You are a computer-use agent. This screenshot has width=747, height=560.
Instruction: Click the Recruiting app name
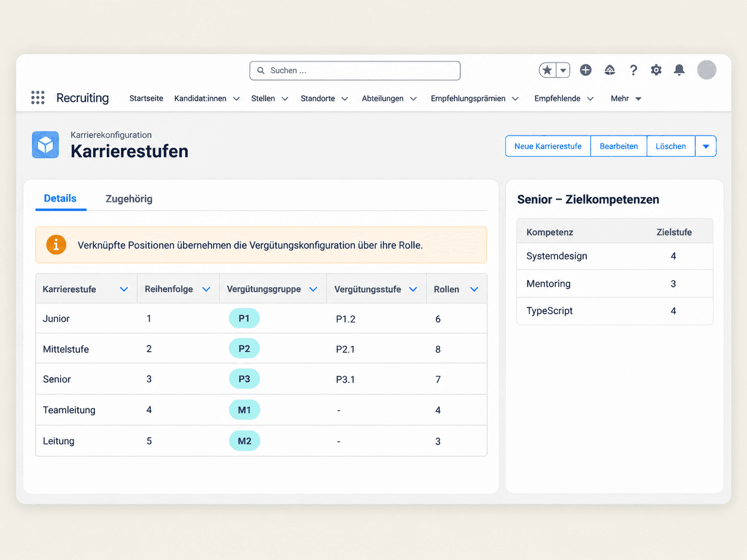(83, 98)
